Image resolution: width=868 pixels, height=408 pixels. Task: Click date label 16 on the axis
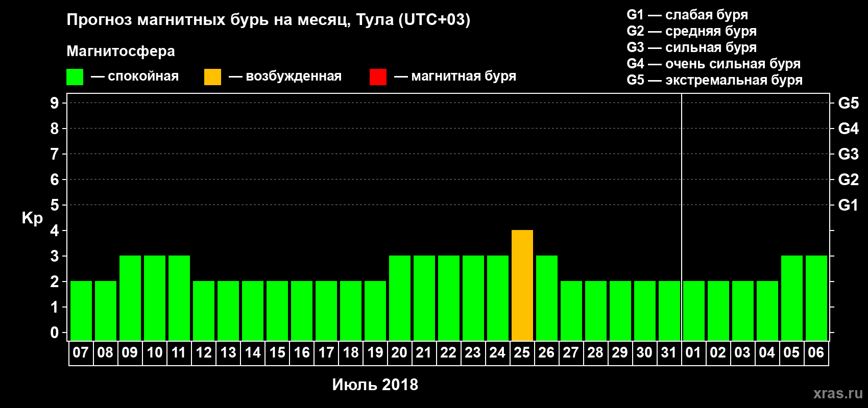click(x=302, y=352)
